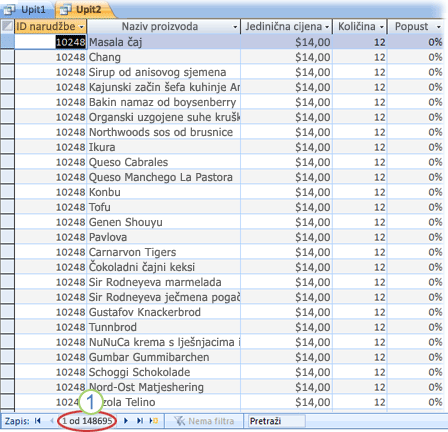
Task: Click the cell Nord-Ost Matjeshering
Action: pos(164,387)
